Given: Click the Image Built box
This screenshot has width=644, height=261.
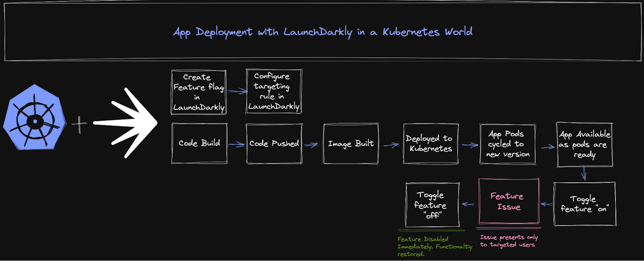Looking at the screenshot, I should pos(351,144).
